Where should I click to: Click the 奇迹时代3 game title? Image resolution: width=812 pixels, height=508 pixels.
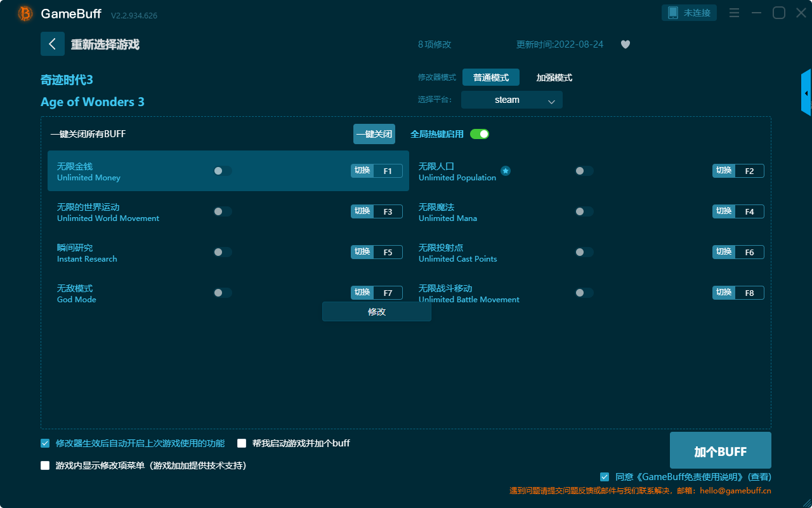(67, 80)
